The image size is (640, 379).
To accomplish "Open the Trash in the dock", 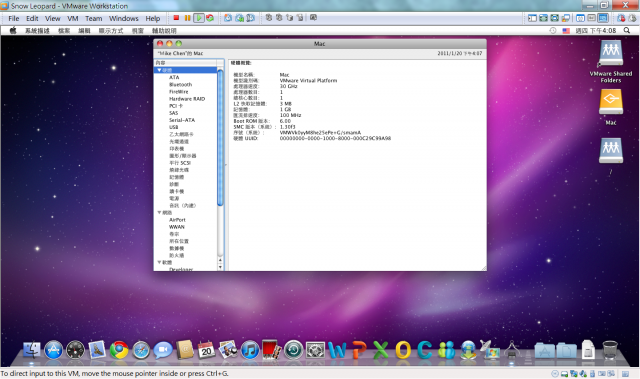I will coord(610,350).
